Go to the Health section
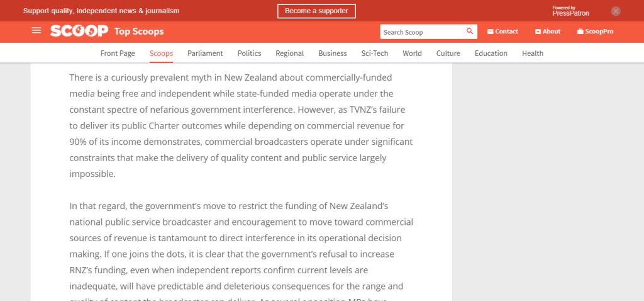The width and height of the screenshot is (644, 301). click(x=532, y=54)
